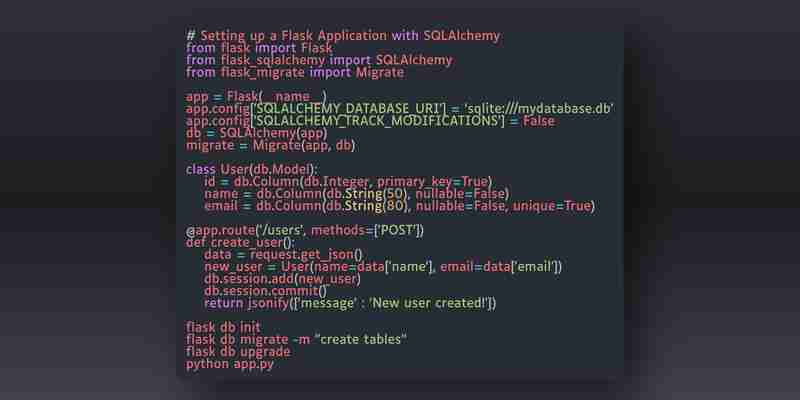Click the SQLALCHEMY_DATABASE_URI config line
800x400 pixels.
click(x=399, y=109)
